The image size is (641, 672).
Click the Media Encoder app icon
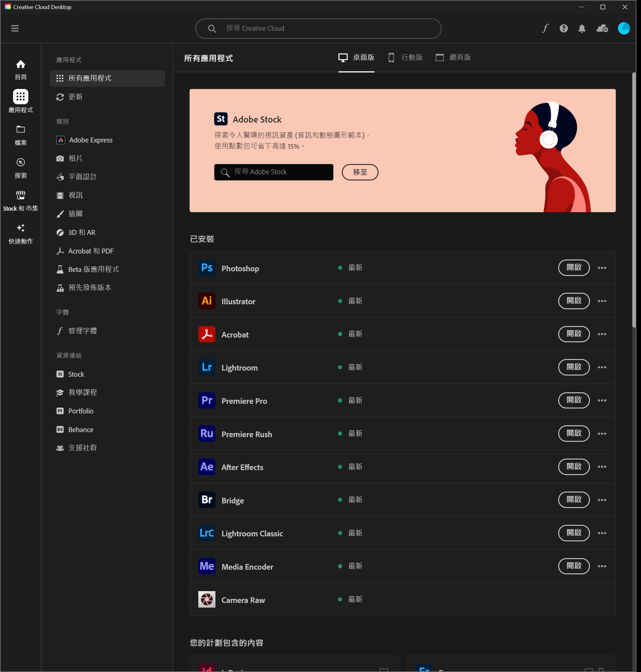[207, 566]
